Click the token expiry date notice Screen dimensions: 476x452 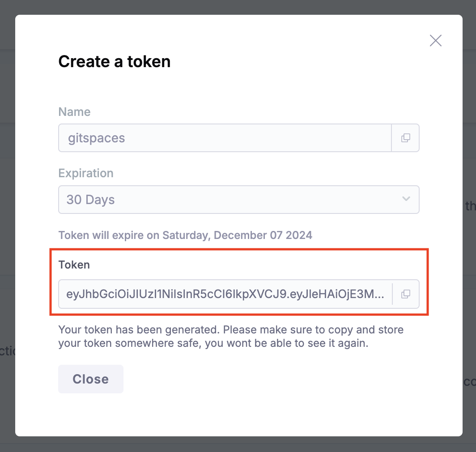pos(185,235)
